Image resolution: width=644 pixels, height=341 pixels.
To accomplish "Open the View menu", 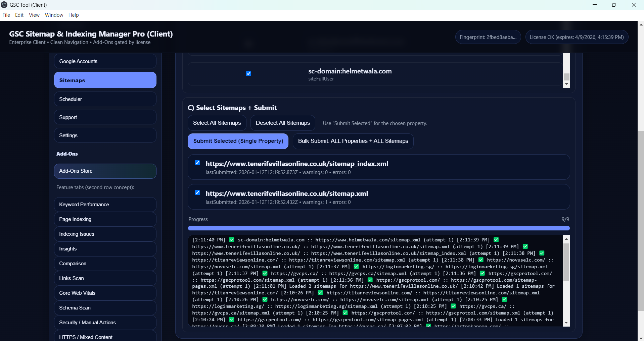I will (x=34, y=15).
